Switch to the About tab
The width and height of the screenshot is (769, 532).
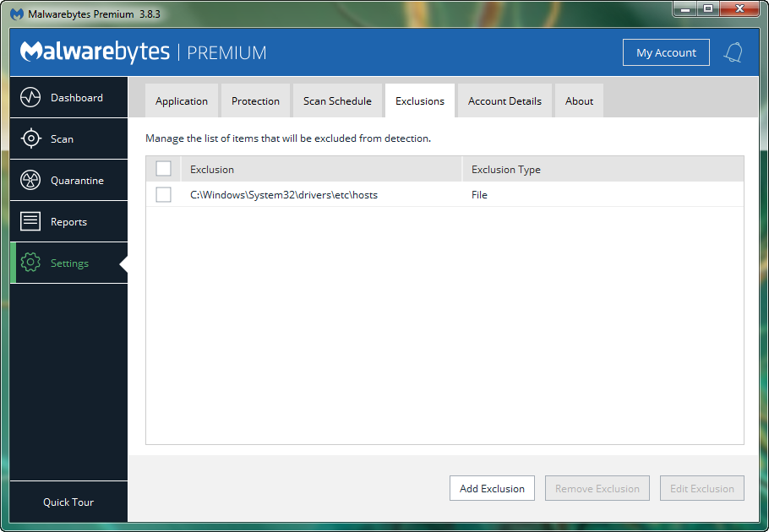point(579,101)
